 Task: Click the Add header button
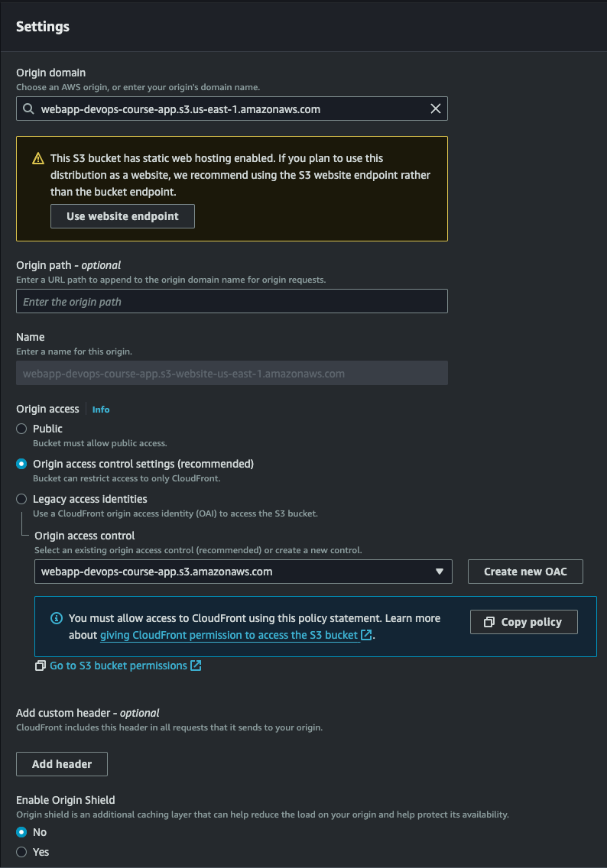tap(61, 763)
